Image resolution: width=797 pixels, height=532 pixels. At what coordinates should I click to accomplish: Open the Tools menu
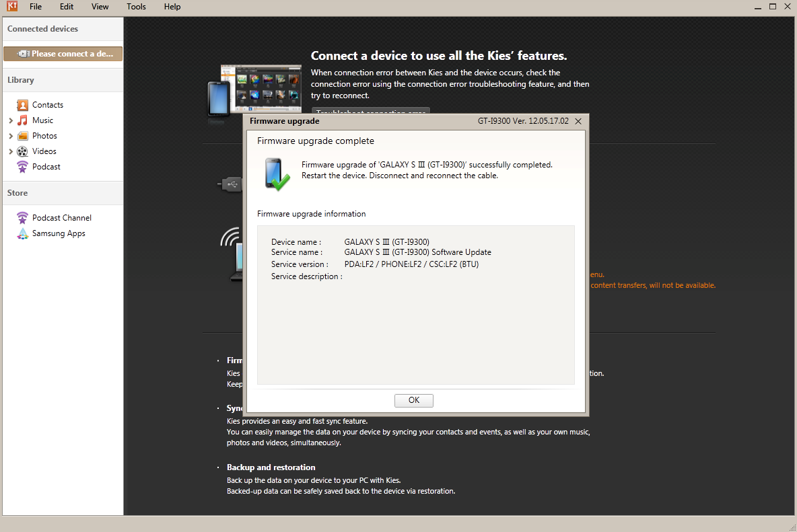tap(136, 7)
